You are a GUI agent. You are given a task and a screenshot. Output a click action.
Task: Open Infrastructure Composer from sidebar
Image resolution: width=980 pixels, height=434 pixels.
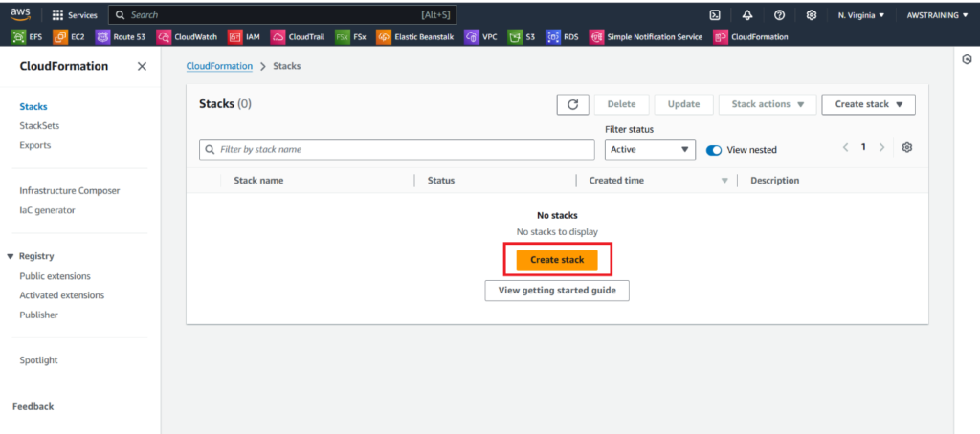70,190
